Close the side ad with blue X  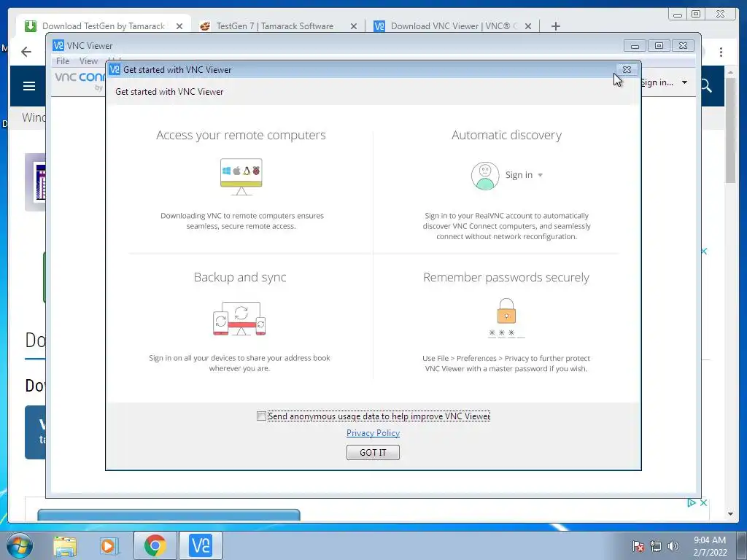pyautogui.click(x=704, y=251)
